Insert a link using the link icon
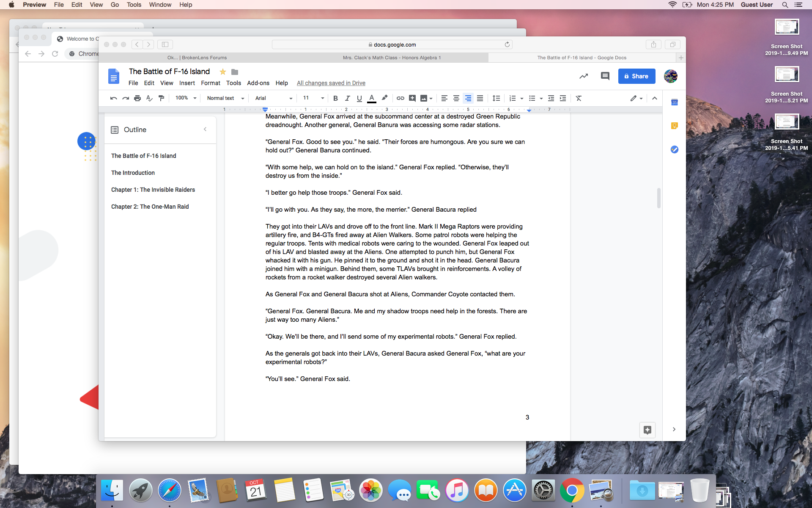This screenshot has height=508, width=812. click(x=400, y=98)
